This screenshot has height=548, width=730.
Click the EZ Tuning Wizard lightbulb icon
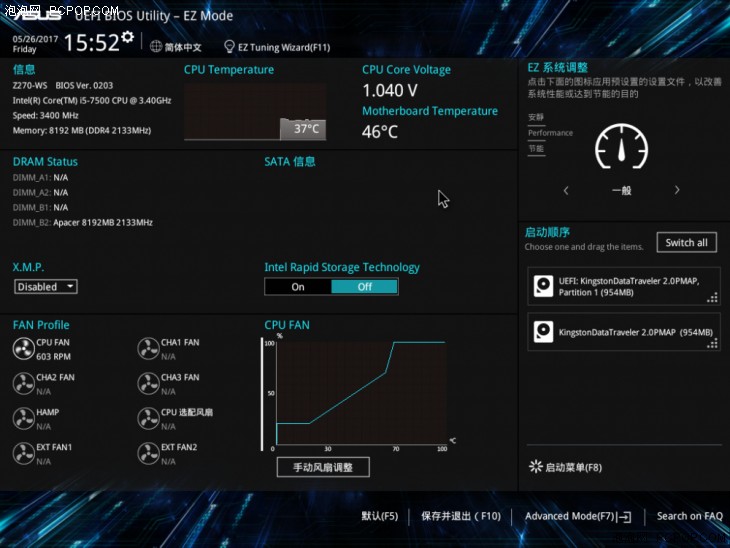pyautogui.click(x=229, y=47)
